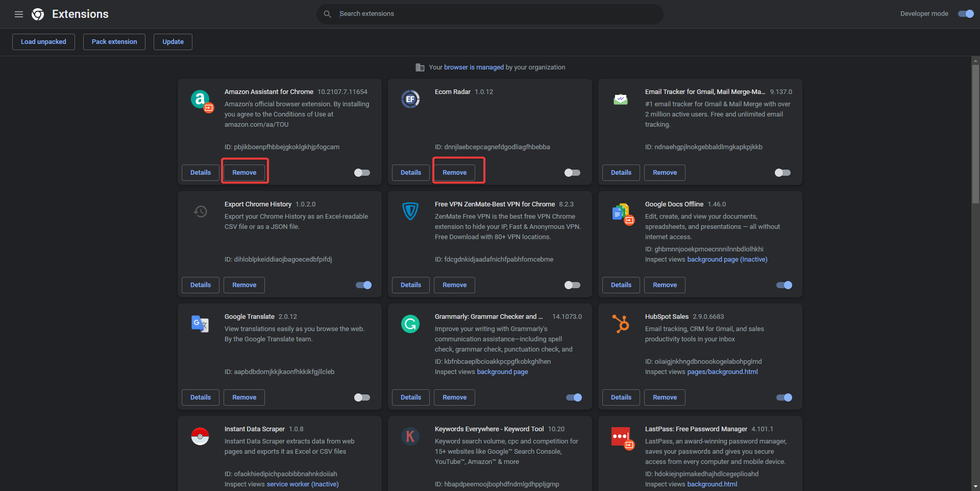Click the Instant Data Scraper pokeball icon

[x=200, y=436]
